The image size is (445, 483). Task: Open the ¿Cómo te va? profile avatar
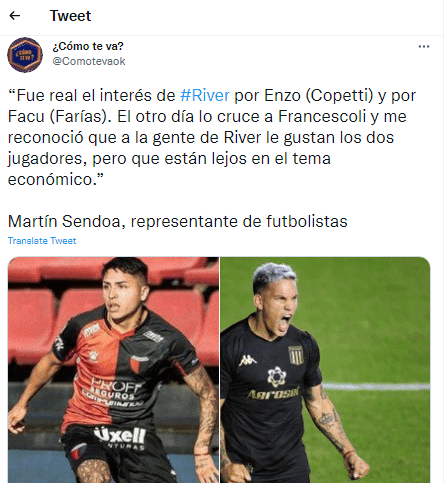25,55
